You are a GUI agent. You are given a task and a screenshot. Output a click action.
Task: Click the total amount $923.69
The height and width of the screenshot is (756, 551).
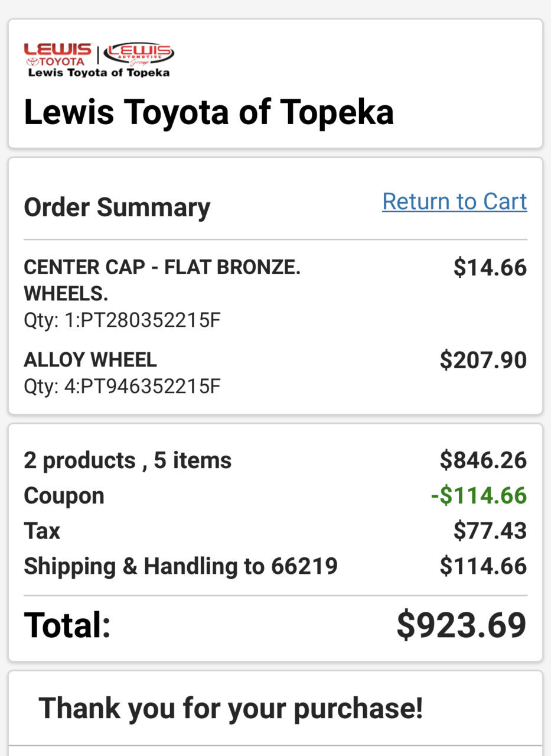tap(461, 625)
